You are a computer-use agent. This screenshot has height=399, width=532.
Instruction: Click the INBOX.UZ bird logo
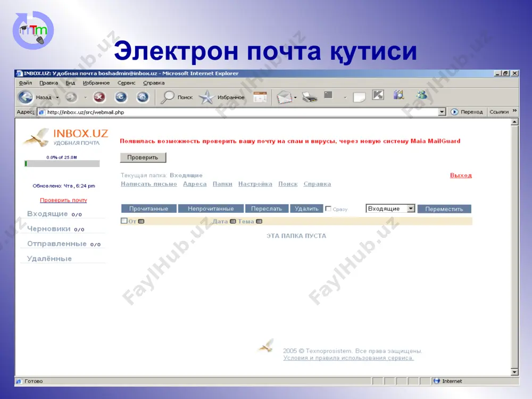pyautogui.click(x=36, y=137)
